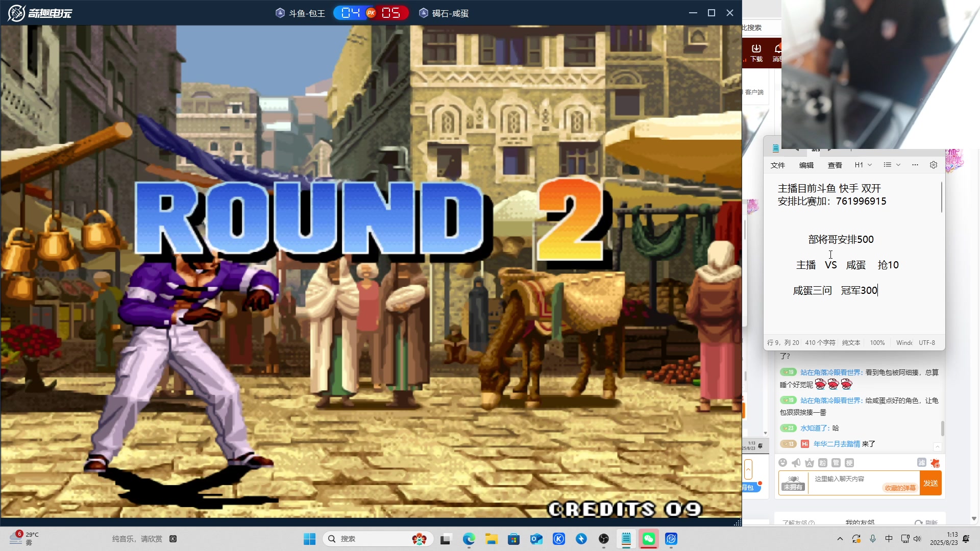Open the 文件 menu in Notepad
This screenshot has width=980, height=551.
click(x=778, y=165)
